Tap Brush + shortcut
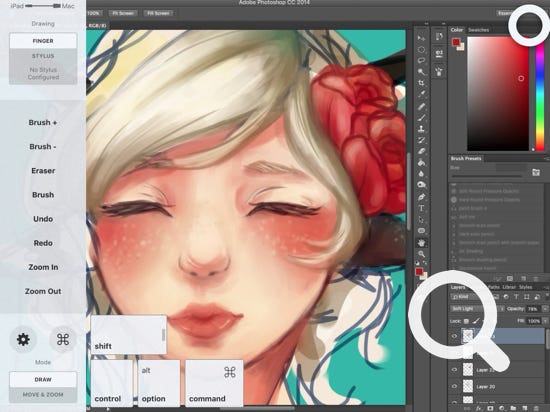Image resolution: width=550 pixels, height=412 pixels. pyautogui.click(x=43, y=123)
